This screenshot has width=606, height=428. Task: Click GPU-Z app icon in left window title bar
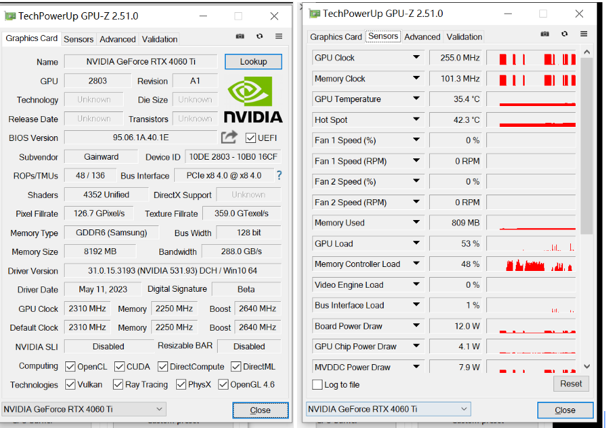10,16
